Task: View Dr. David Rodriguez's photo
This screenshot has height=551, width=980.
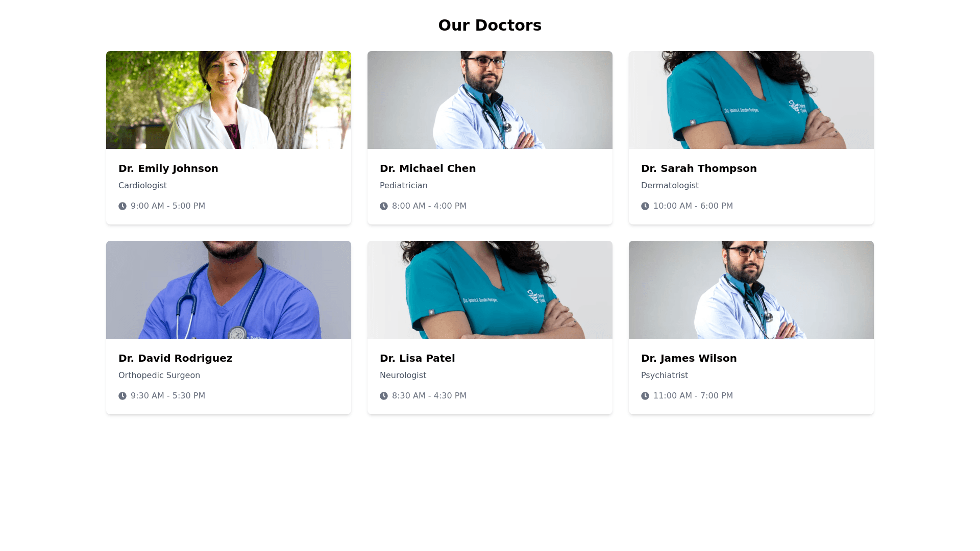Action: [x=229, y=290]
